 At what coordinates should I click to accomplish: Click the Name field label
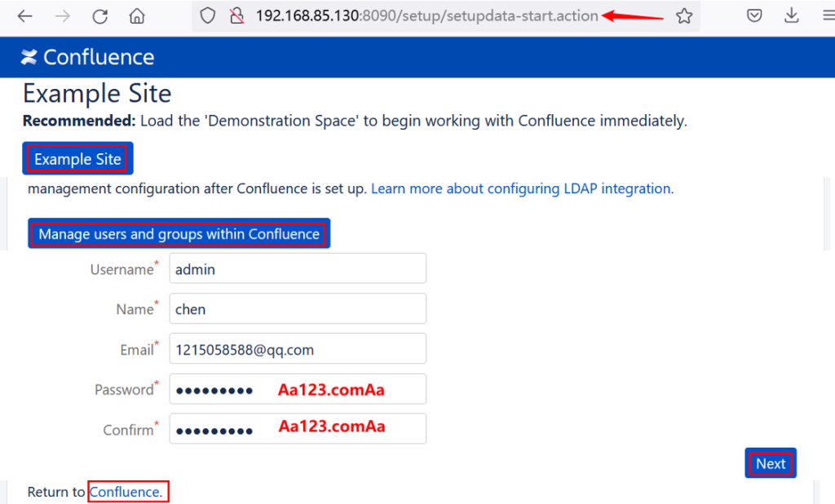135,310
